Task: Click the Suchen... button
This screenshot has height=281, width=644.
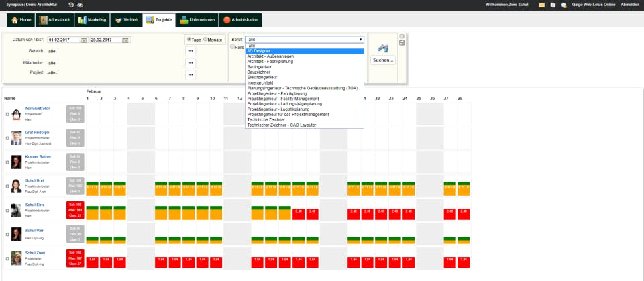Action: (383, 60)
